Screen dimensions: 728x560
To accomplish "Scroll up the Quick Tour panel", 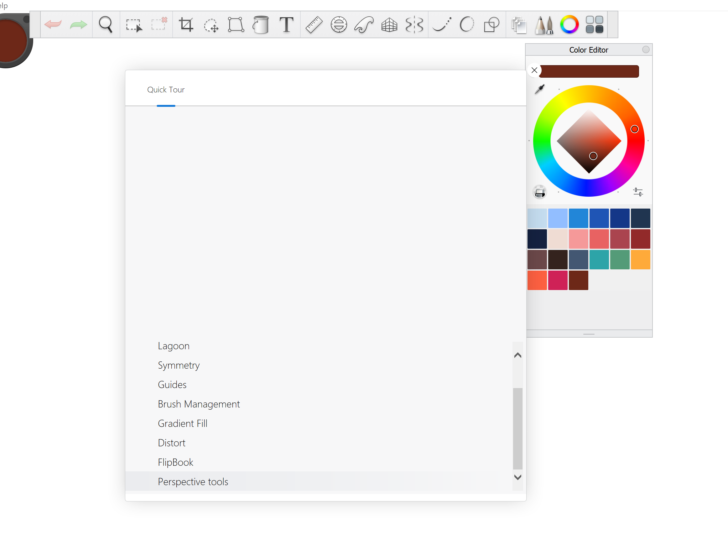I will click(517, 355).
